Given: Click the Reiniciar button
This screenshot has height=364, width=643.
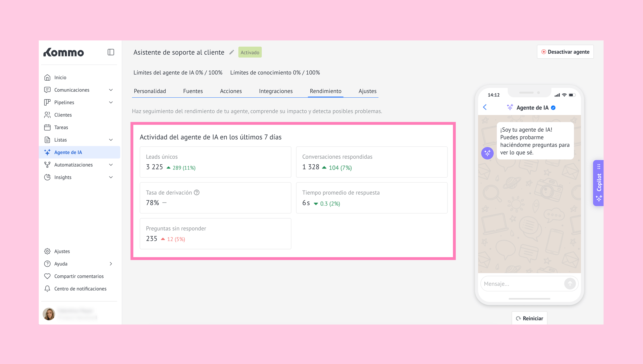Looking at the screenshot, I should [x=530, y=318].
